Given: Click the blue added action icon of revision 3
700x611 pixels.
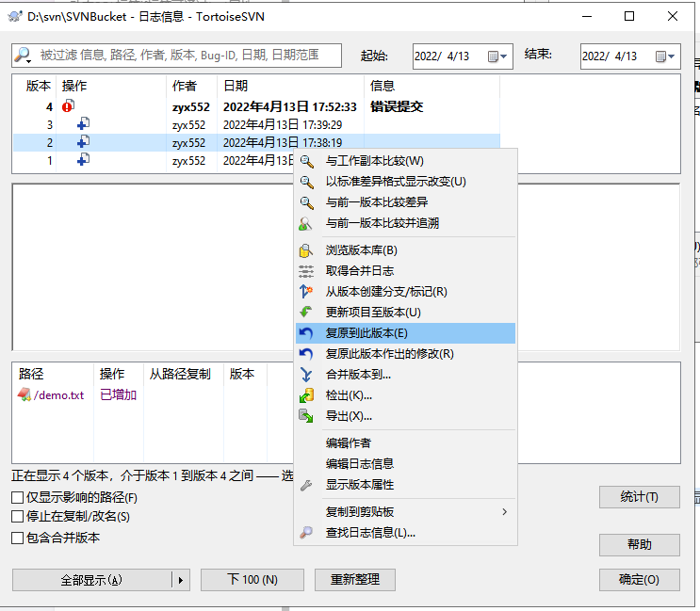Looking at the screenshot, I should pyautogui.click(x=83, y=124).
